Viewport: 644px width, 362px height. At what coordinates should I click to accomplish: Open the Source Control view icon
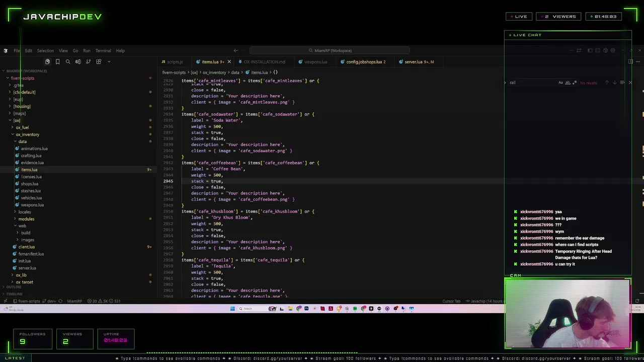[89, 62]
